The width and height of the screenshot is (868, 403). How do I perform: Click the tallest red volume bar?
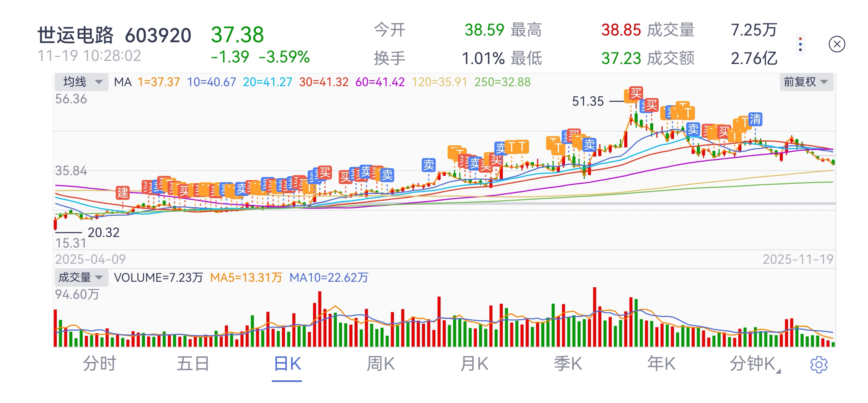click(595, 316)
